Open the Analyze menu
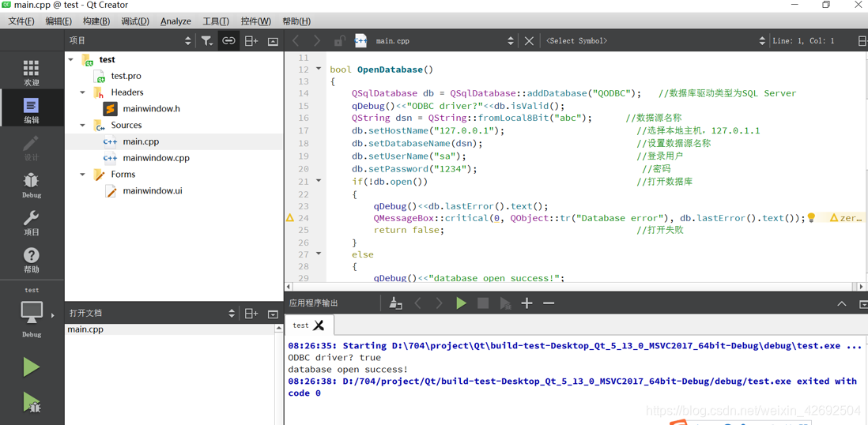Screen dimensions: 868x425 pyautogui.click(x=175, y=21)
